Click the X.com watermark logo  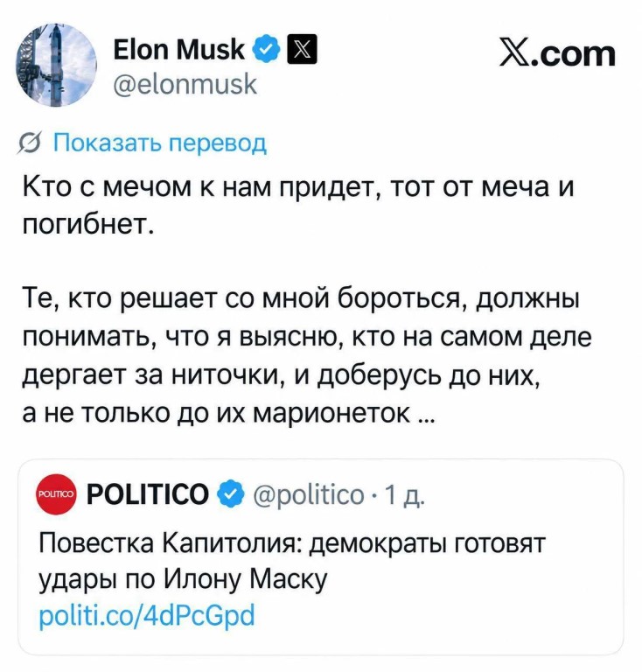click(557, 53)
